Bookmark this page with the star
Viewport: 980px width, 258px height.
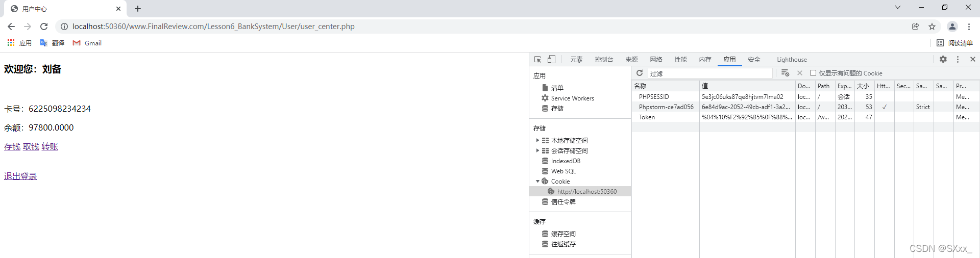pos(932,27)
